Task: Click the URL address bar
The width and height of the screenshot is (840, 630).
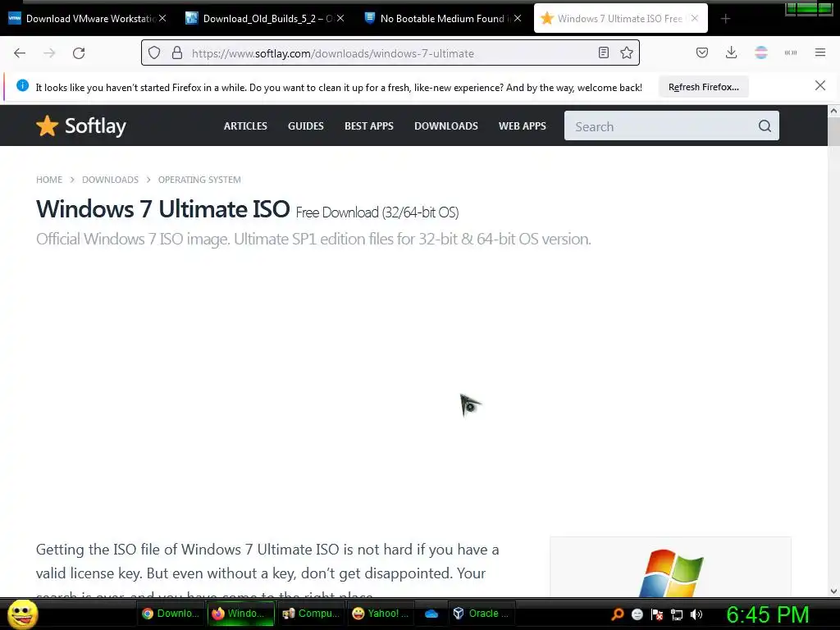Action: click(391, 53)
